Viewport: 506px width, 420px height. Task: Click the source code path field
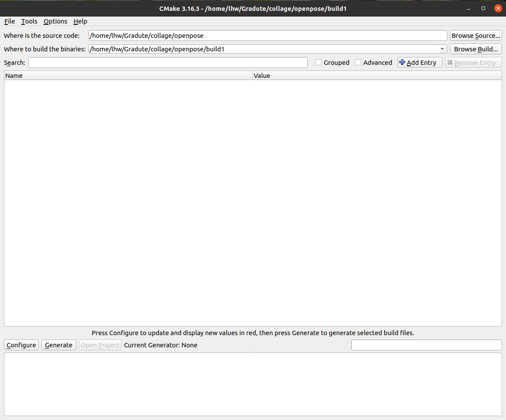268,36
